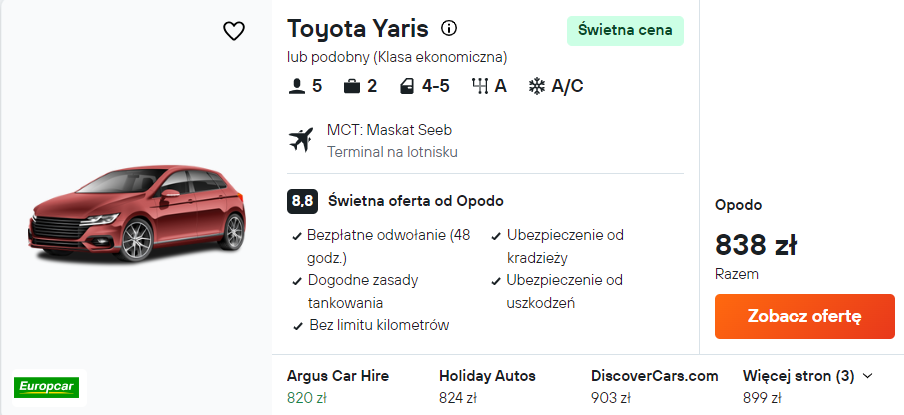
Task: Select the Argus Car Hire 820 zł offer
Action: point(338,386)
